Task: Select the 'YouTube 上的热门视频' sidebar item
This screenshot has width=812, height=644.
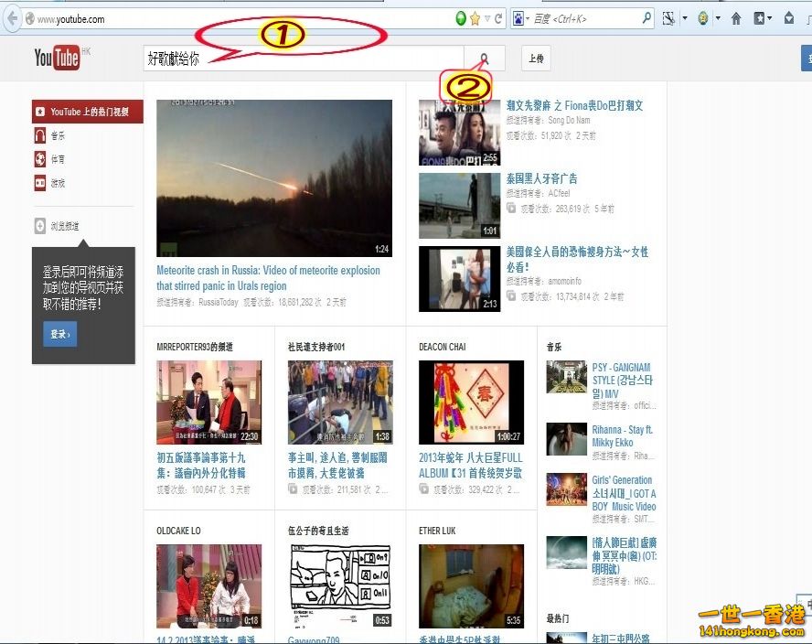Action: click(x=88, y=112)
